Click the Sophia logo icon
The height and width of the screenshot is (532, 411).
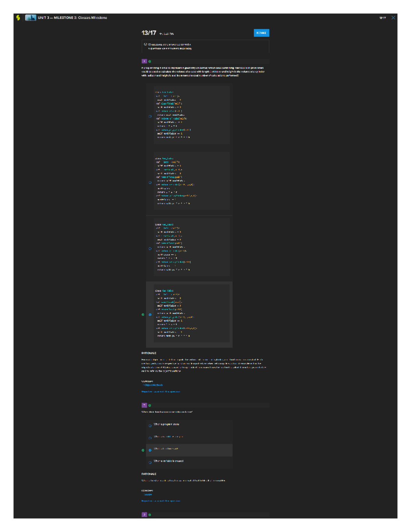click(x=18, y=18)
